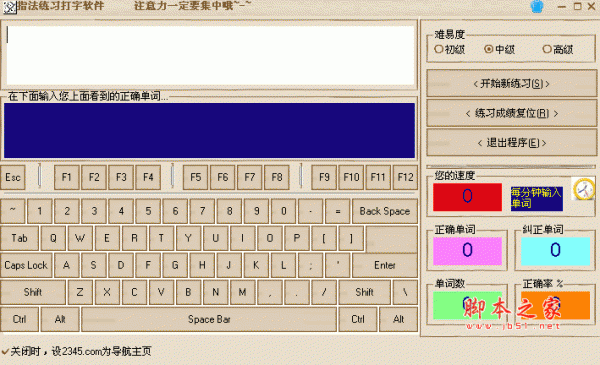The image size is (600, 365).
Task: Click the F12 key
Action: click(x=405, y=177)
